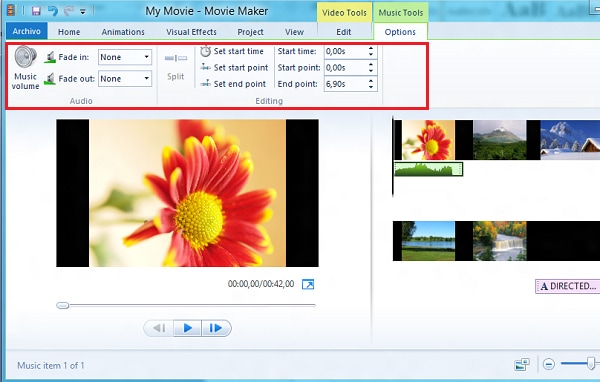Open the Music volume control
Image resolution: width=600 pixels, height=382 pixels.
point(25,68)
